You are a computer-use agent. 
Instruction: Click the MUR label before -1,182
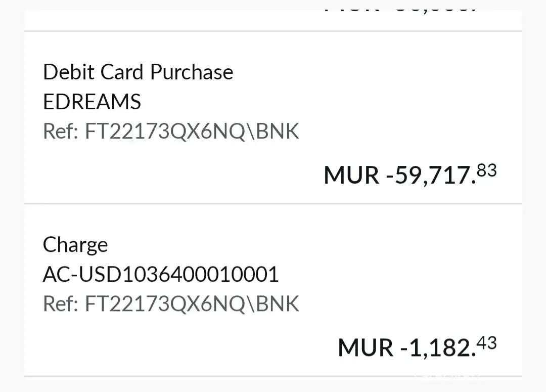pos(366,348)
